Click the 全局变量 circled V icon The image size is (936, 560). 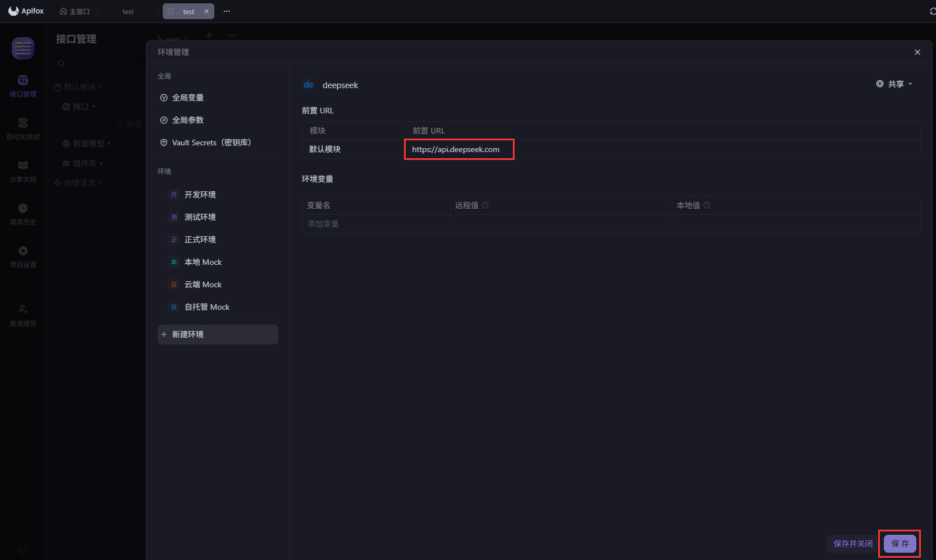click(164, 98)
